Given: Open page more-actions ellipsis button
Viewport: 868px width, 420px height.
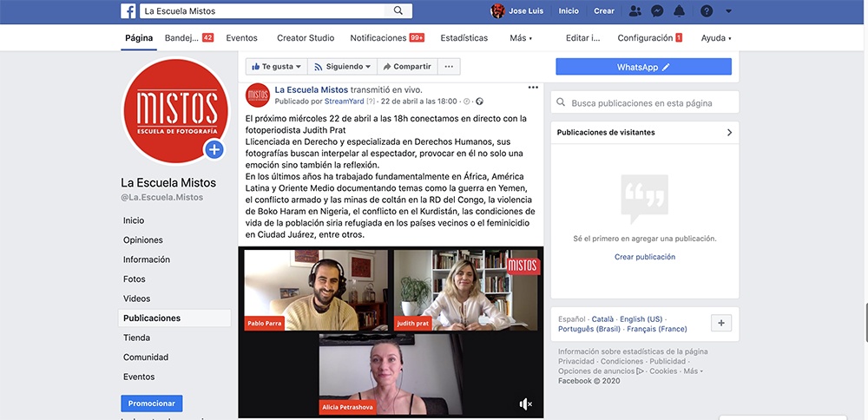Looking at the screenshot, I should pyautogui.click(x=449, y=67).
